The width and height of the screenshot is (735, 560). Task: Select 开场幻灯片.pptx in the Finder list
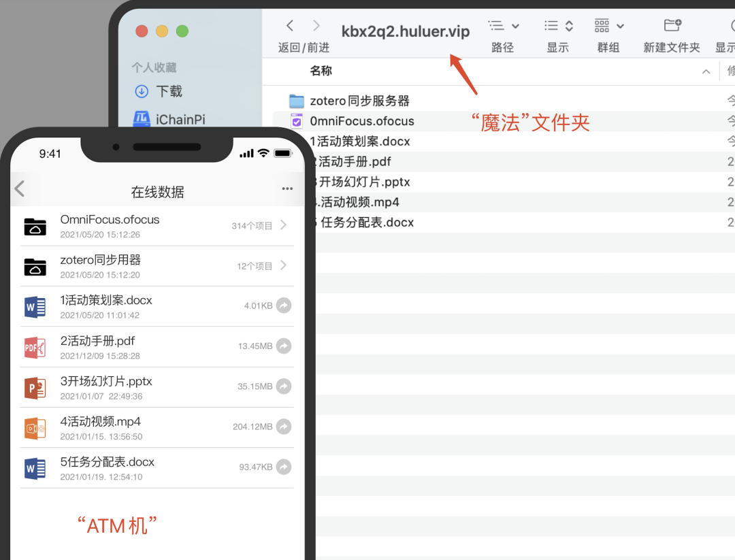[x=365, y=182]
